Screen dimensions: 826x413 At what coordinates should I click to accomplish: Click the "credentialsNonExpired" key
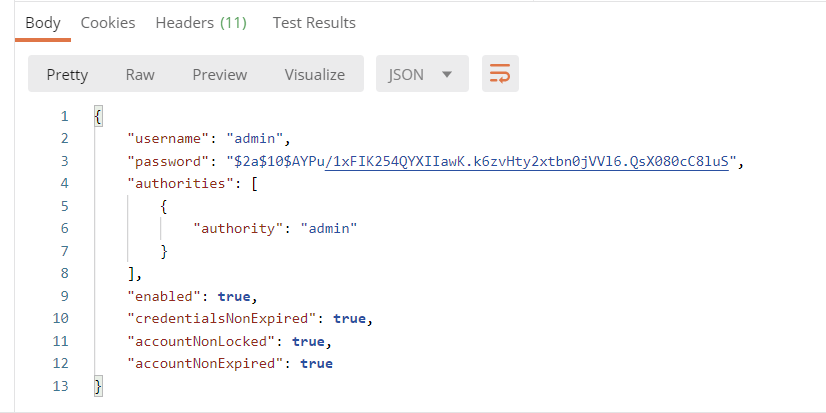(223, 319)
